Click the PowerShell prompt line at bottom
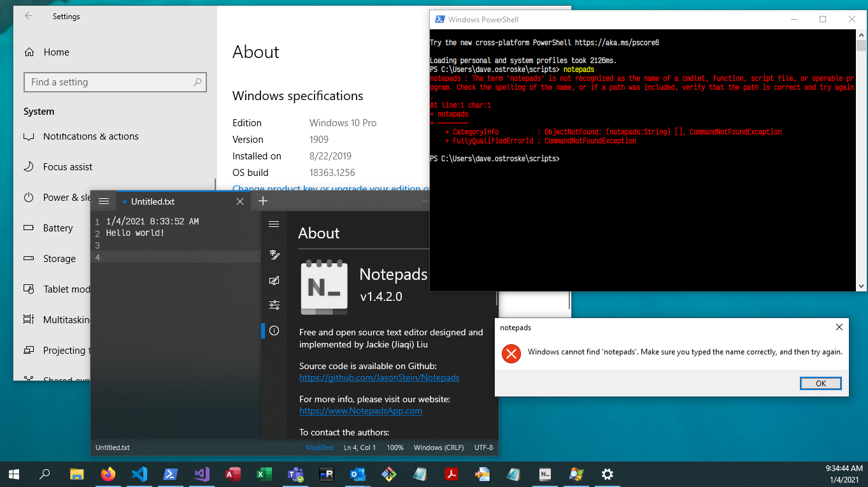The width and height of the screenshot is (868, 487). (495, 159)
